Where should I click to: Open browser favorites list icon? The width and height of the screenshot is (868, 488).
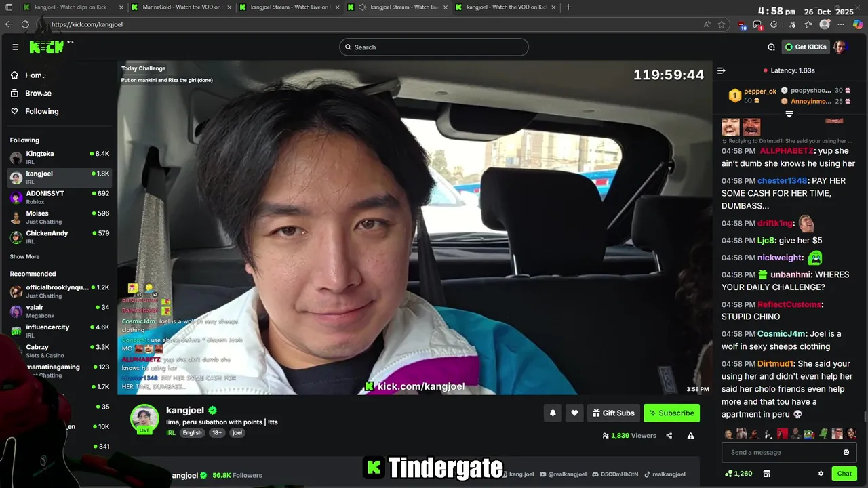click(x=808, y=24)
